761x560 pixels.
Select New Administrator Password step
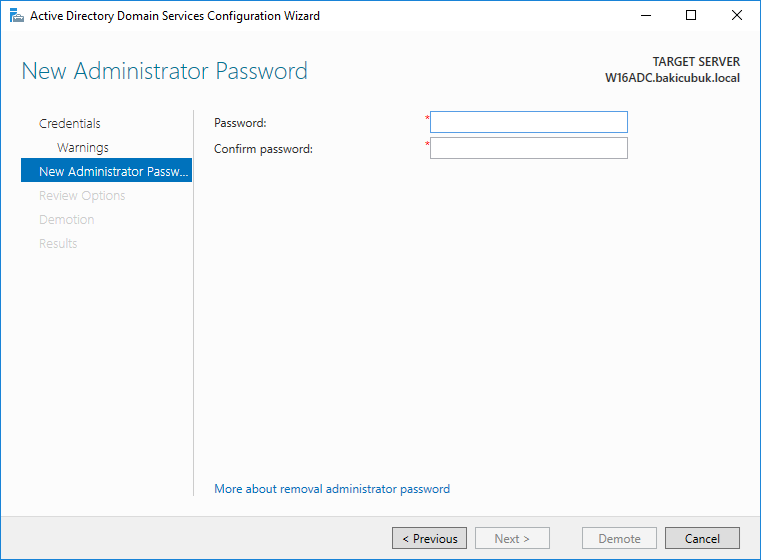(106, 171)
